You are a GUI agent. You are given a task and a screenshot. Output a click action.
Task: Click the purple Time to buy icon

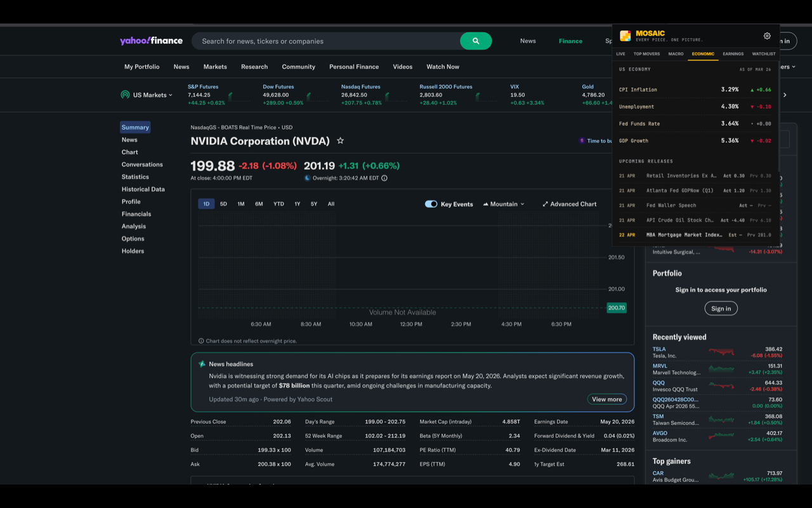(582, 141)
